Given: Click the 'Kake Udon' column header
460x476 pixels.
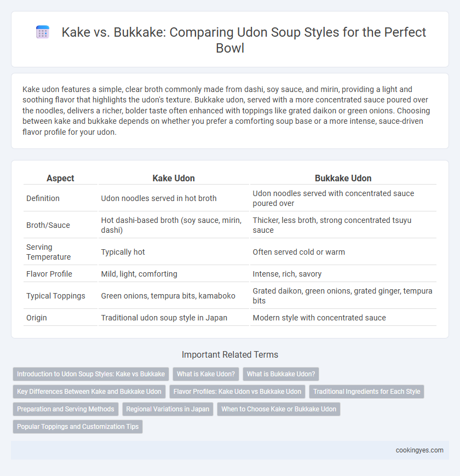Looking at the screenshot, I should click(174, 178).
